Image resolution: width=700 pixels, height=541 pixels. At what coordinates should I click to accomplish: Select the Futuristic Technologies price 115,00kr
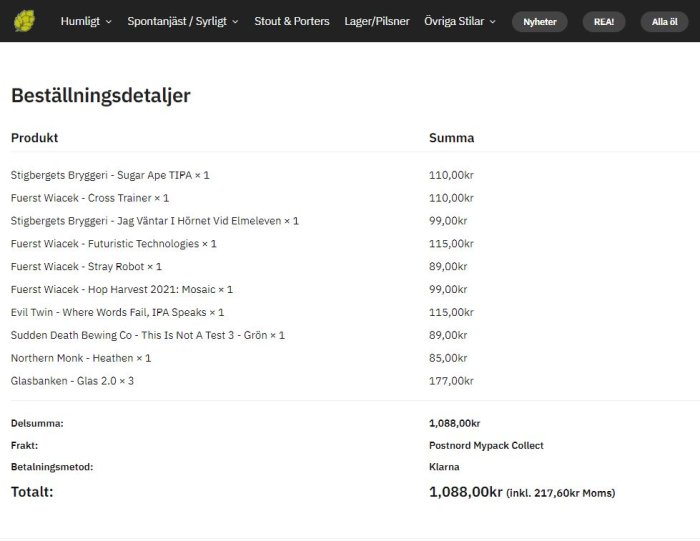point(451,244)
